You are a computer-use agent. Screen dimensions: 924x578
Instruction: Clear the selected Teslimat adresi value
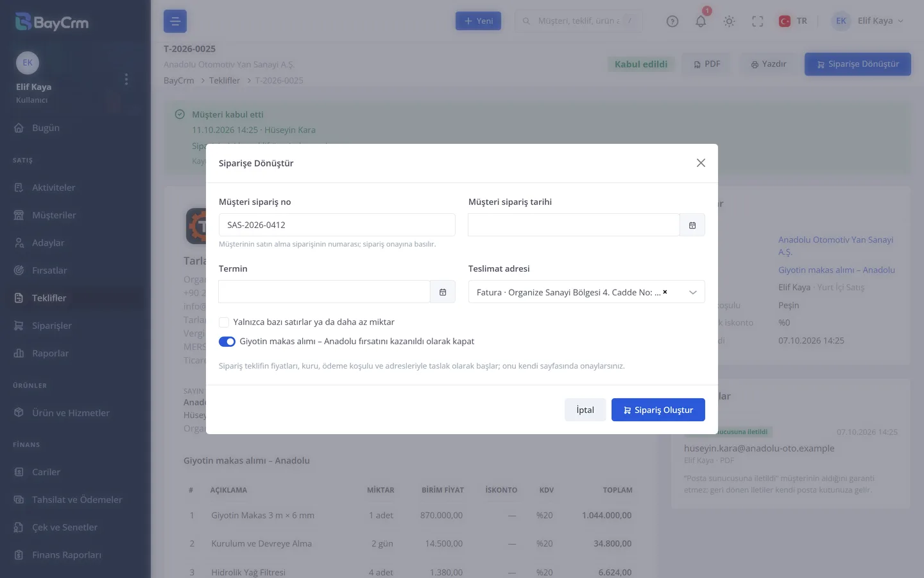click(x=665, y=292)
